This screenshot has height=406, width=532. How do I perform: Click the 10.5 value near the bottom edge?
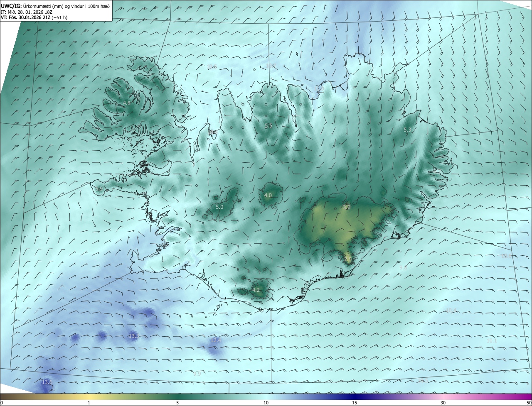point(423,380)
